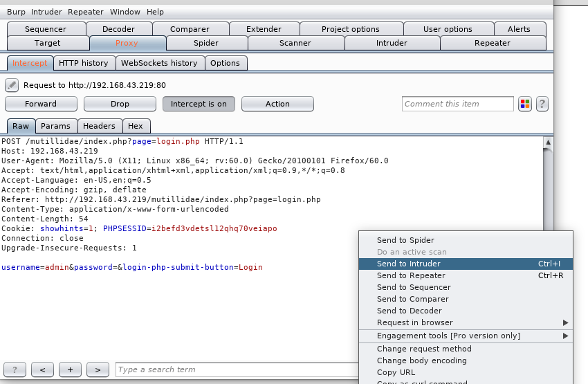Open the Window menu

(125, 12)
